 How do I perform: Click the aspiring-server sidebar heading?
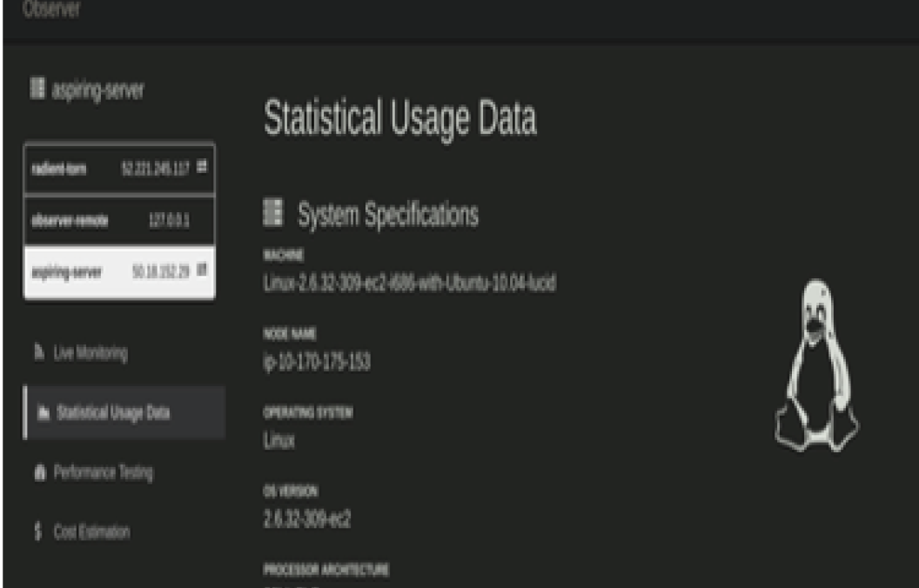click(x=97, y=90)
